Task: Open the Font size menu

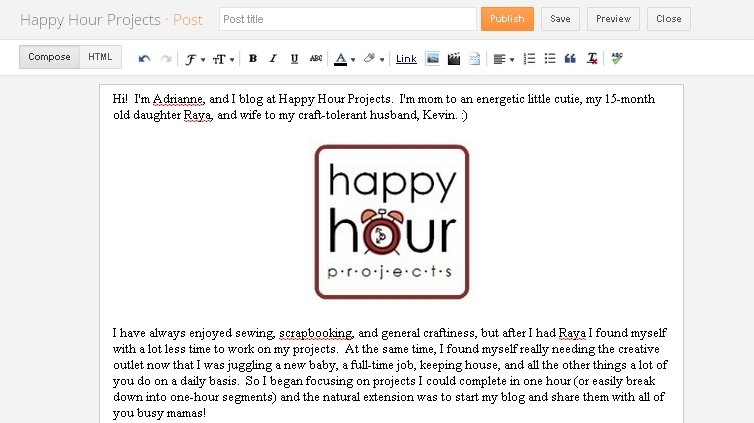Action: [x=223, y=59]
